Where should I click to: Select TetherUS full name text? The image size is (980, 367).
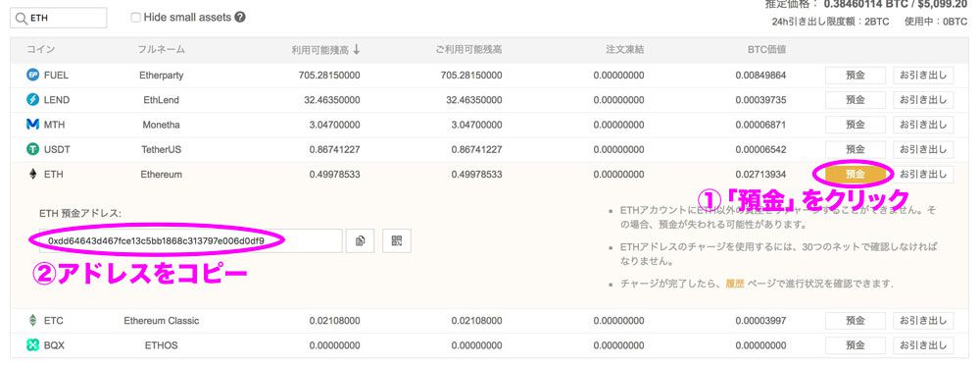tap(162, 150)
